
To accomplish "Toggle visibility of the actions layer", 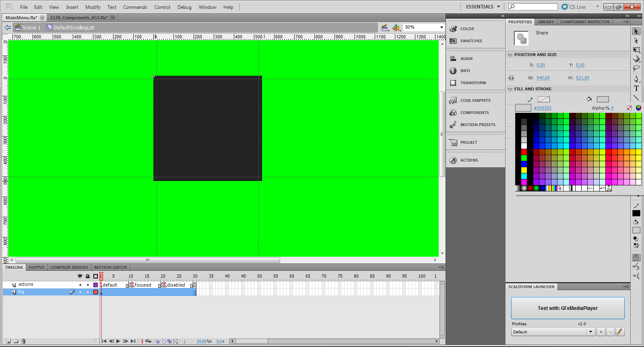I will pos(80,285).
